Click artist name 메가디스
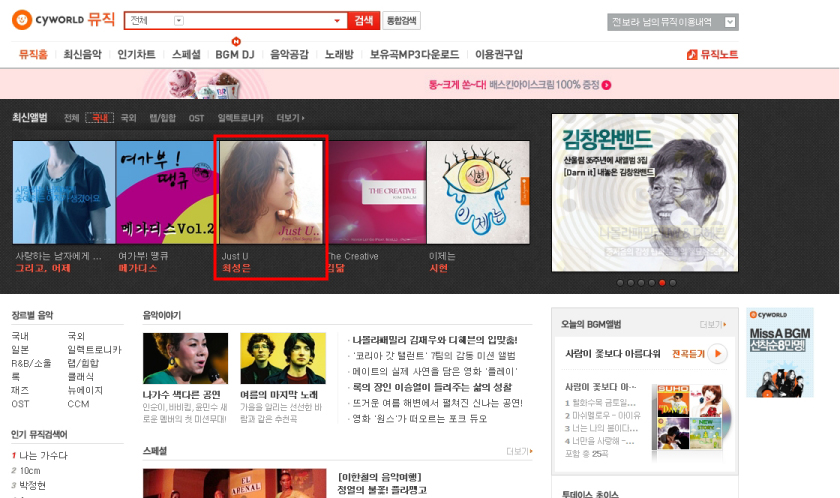This screenshot has height=498, width=840. [x=138, y=268]
